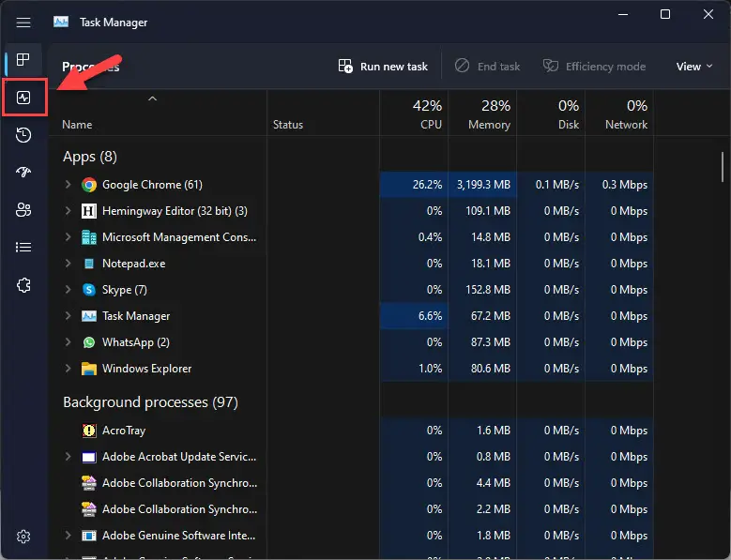
Task: Click the Notepad.exe icon
Action: pos(88,264)
